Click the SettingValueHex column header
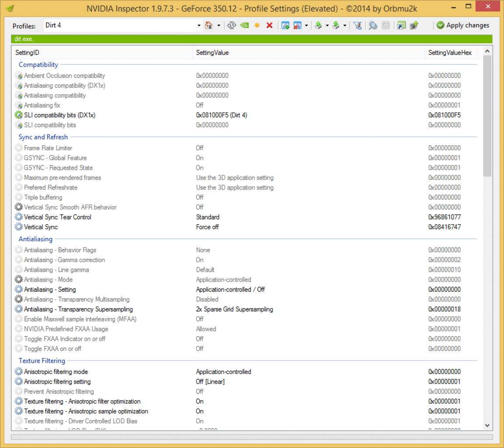Image resolution: width=504 pixels, height=448 pixels. [x=451, y=53]
